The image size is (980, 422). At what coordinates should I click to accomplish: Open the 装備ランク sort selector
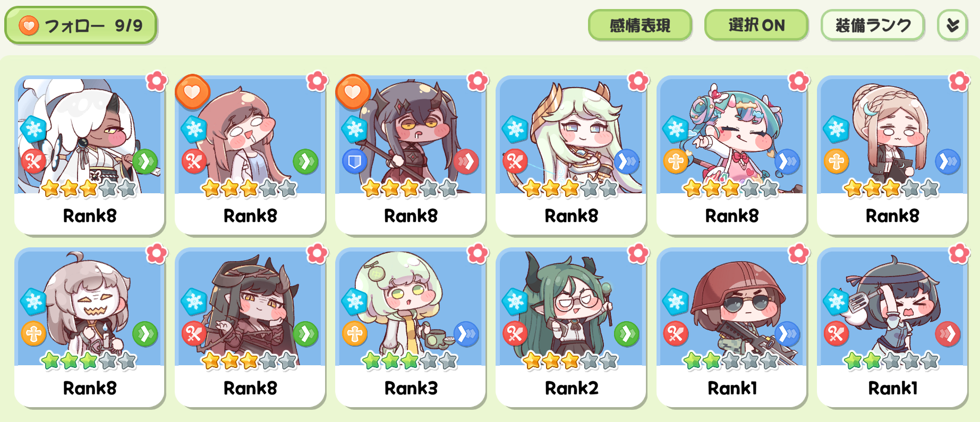(x=873, y=25)
